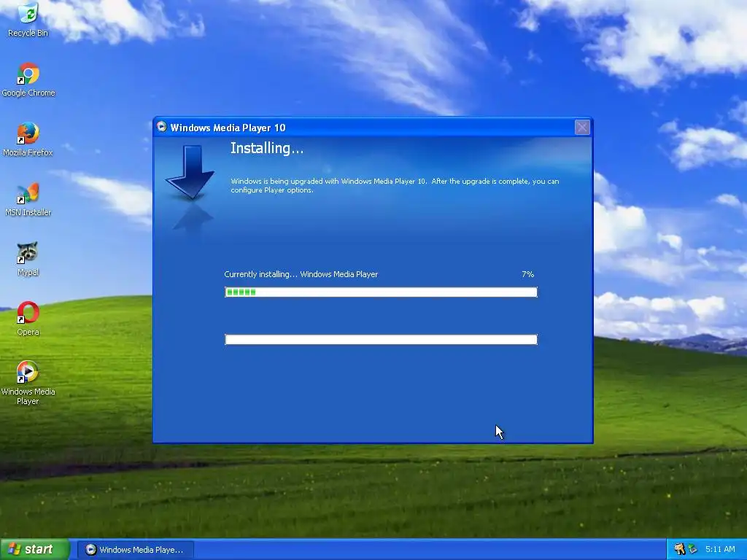Screen dimensions: 747x560
Task: Click the 5:11 AM taskbar clock
Action: (720, 549)
